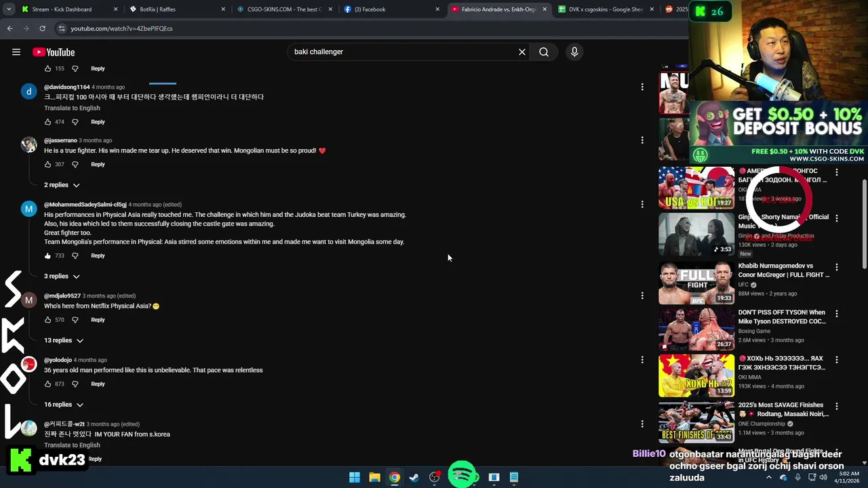Like @MohammedSadeySalmi's comment with 733 likes
Screen dimensions: 868x488
coord(47,256)
